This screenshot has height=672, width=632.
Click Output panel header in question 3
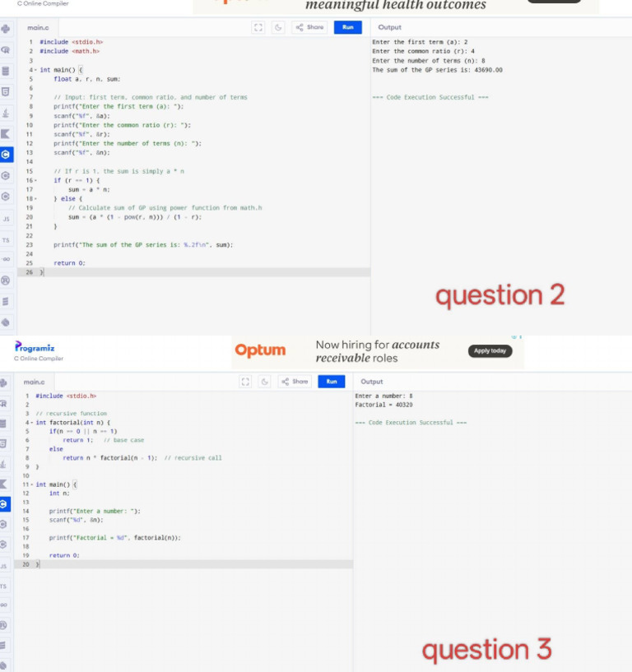tap(372, 382)
